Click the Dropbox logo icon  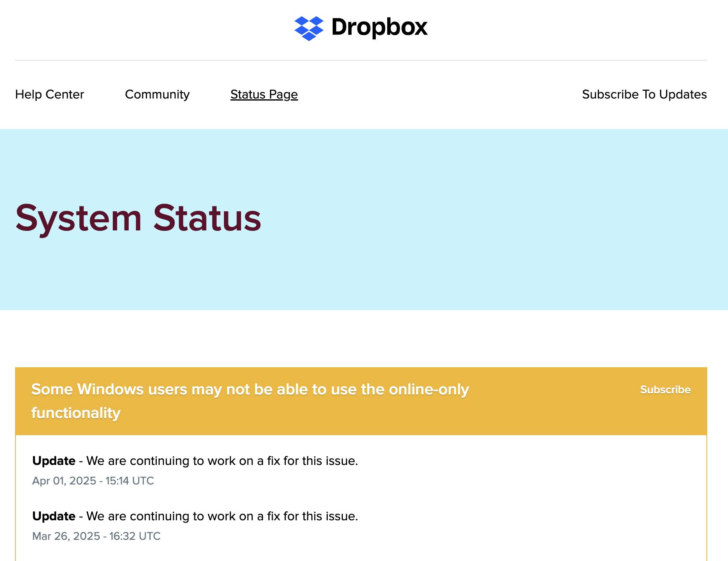[x=309, y=28]
